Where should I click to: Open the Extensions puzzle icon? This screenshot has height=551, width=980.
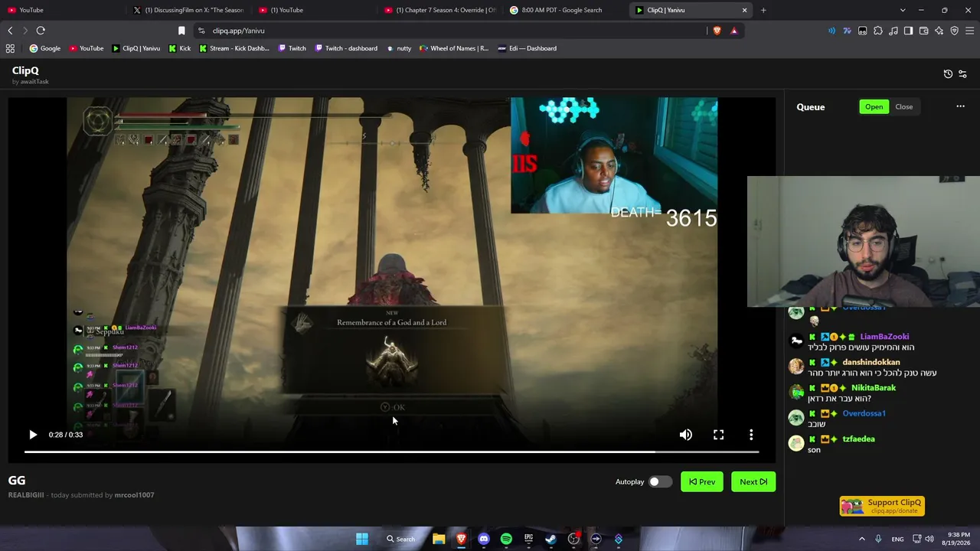tap(877, 31)
